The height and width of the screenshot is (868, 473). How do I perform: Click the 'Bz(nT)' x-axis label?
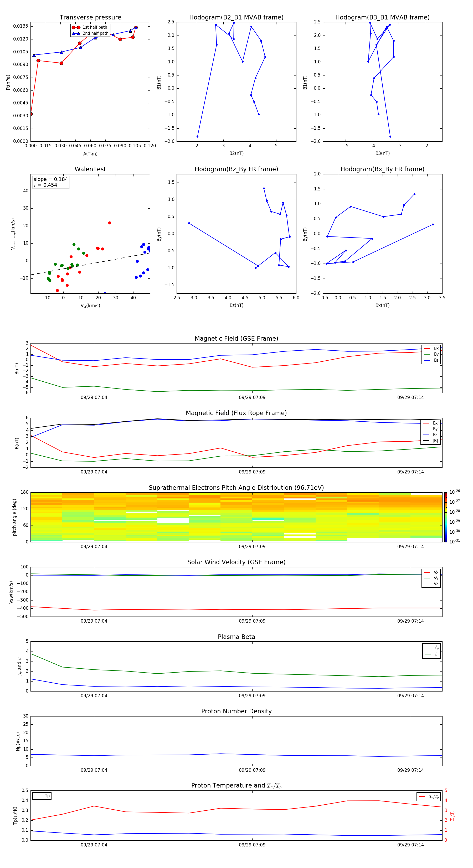236,305
